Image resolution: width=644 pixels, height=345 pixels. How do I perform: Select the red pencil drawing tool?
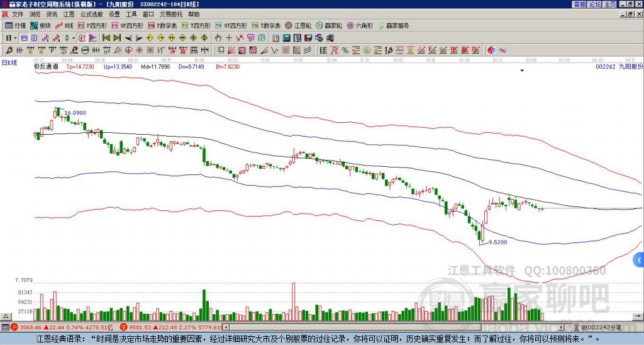tap(9, 50)
